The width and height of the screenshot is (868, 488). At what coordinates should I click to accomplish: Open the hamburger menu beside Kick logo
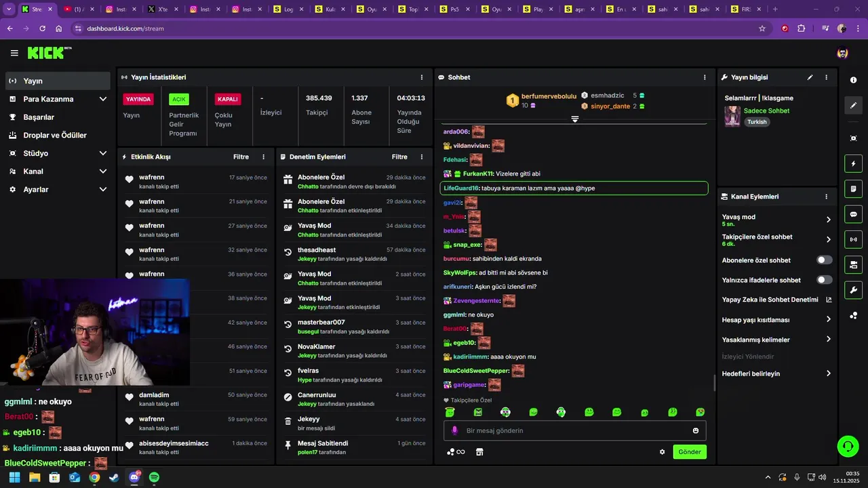(14, 53)
